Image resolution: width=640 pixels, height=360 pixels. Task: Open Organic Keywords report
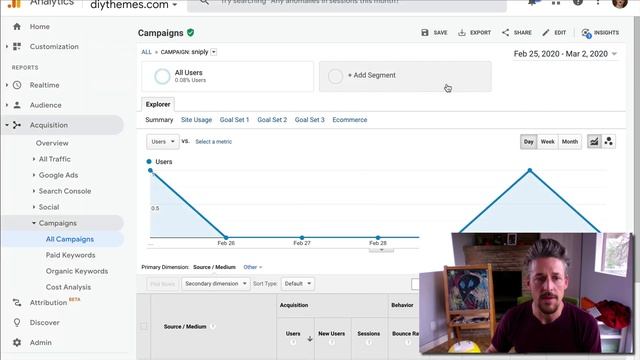click(x=77, y=271)
